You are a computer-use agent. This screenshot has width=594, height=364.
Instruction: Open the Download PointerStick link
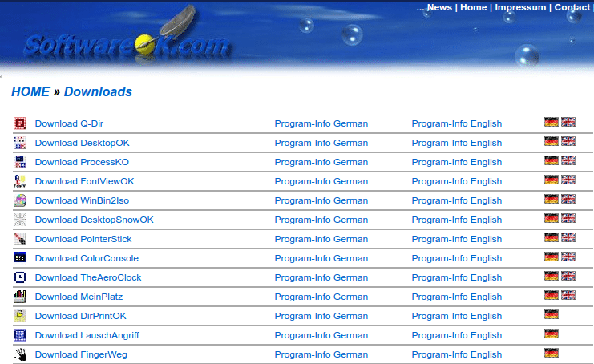[83, 240]
